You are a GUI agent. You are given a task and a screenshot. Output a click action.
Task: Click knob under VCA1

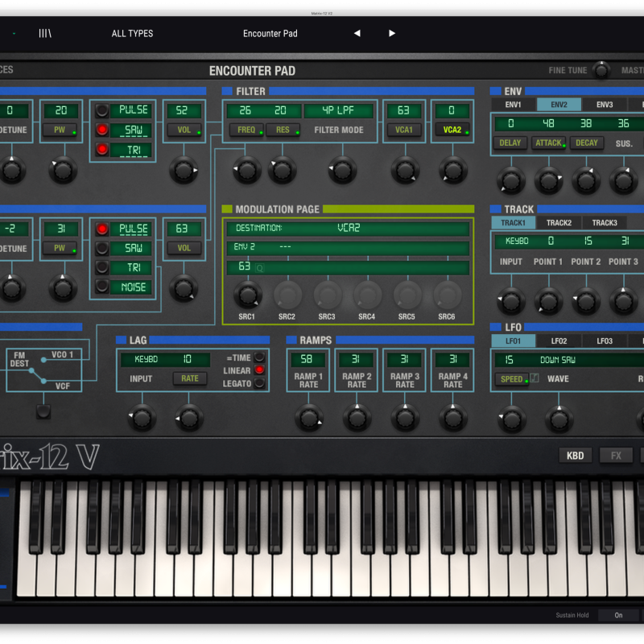tap(405, 170)
